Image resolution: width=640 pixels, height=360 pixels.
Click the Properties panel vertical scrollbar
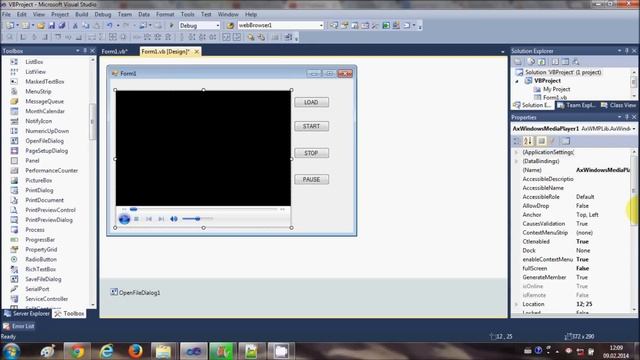click(x=634, y=231)
